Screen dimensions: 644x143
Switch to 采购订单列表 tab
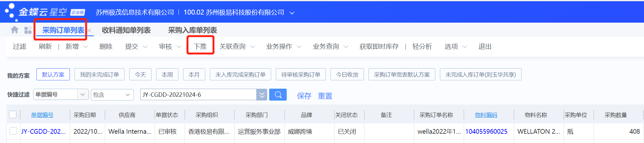[x=63, y=30]
